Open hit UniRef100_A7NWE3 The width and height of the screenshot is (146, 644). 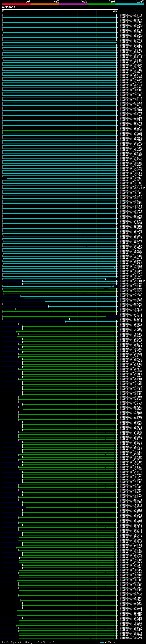pos(131,27)
